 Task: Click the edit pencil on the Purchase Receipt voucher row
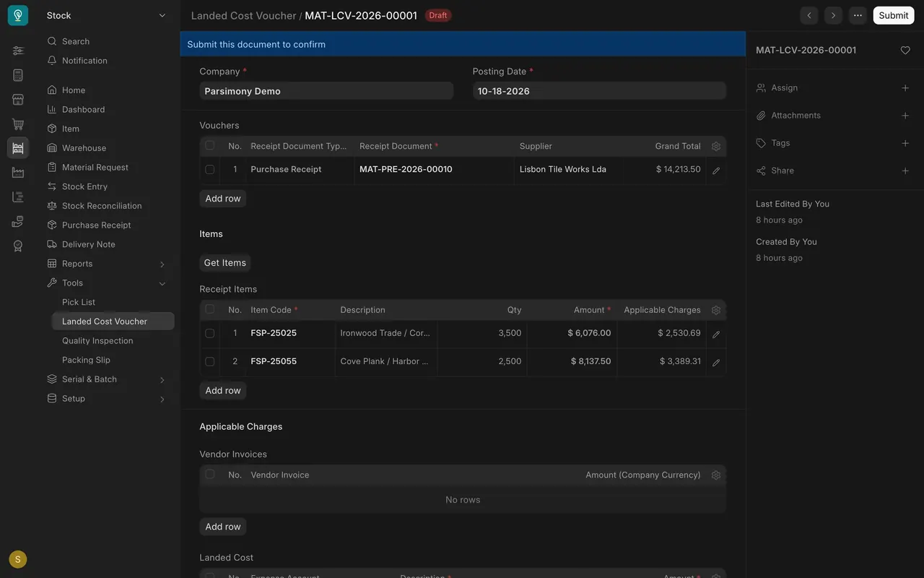(x=716, y=171)
